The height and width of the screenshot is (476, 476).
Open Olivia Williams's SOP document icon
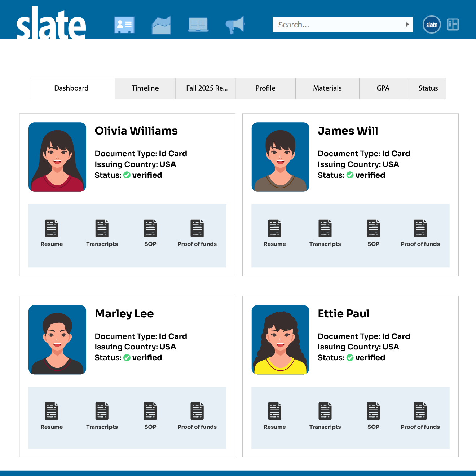coord(150,228)
